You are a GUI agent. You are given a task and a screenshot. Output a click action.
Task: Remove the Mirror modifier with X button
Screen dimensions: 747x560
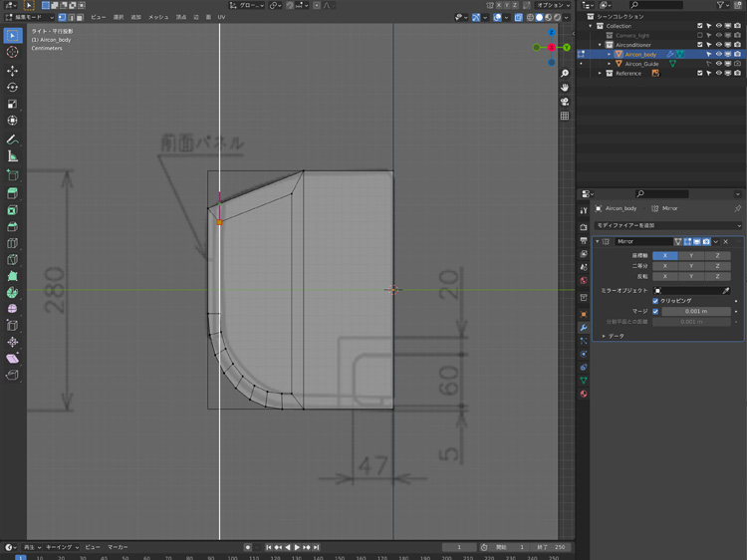tap(726, 241)
